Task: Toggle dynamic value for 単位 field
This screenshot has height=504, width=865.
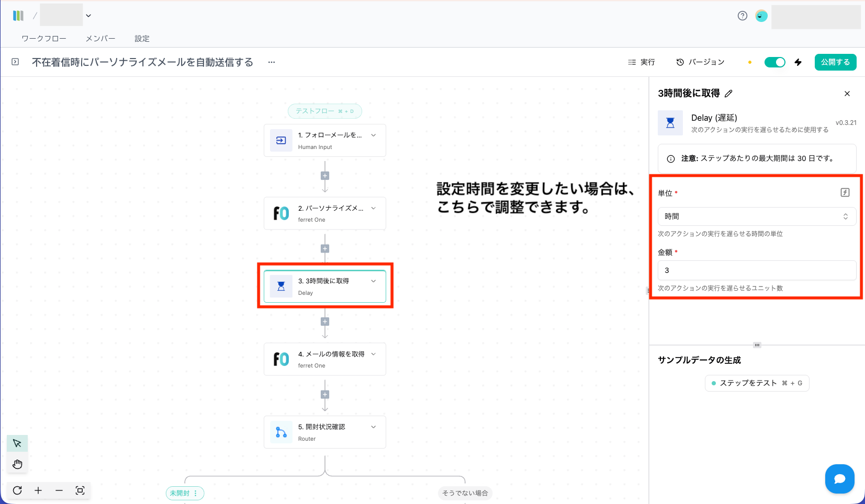Action: click(845, 192)
